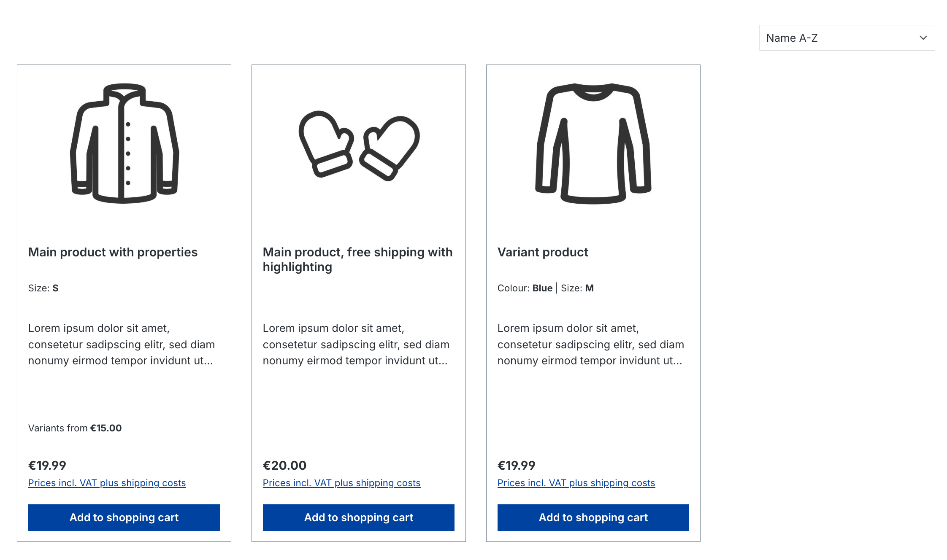Open the long-sleeve shirt product image
The width and height of the screenshot is (947, 560).
(593, 143)
